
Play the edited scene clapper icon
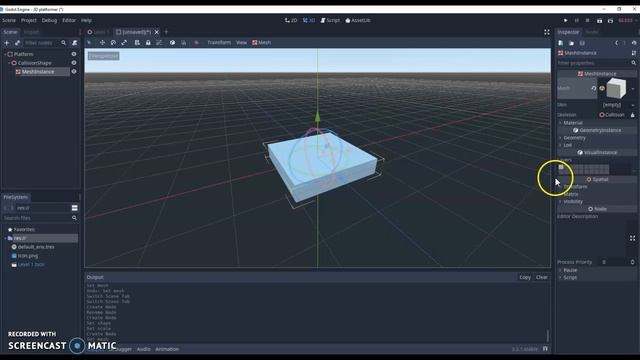pos(599,20)
